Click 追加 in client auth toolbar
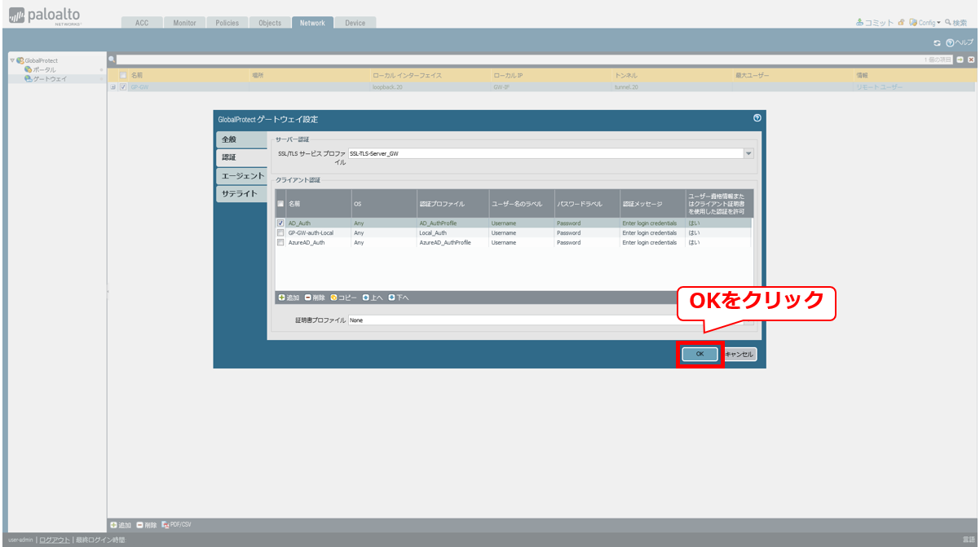The width and height of the screenshot is (980, 547). tap(289, 298)
